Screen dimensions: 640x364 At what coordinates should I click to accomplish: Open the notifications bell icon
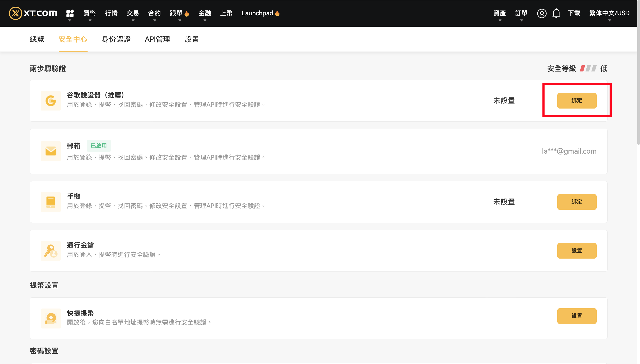[x=556, y=13]
